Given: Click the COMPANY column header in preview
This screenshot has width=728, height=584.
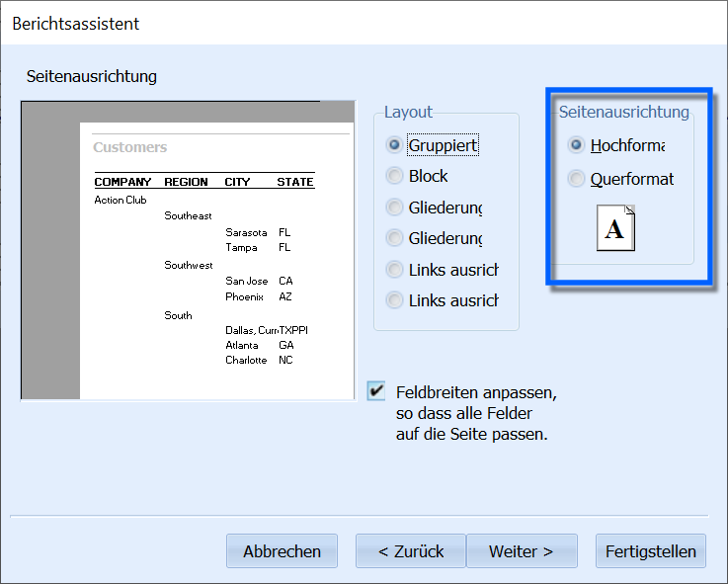Looking at the screenshot, I should pos(122,182).
